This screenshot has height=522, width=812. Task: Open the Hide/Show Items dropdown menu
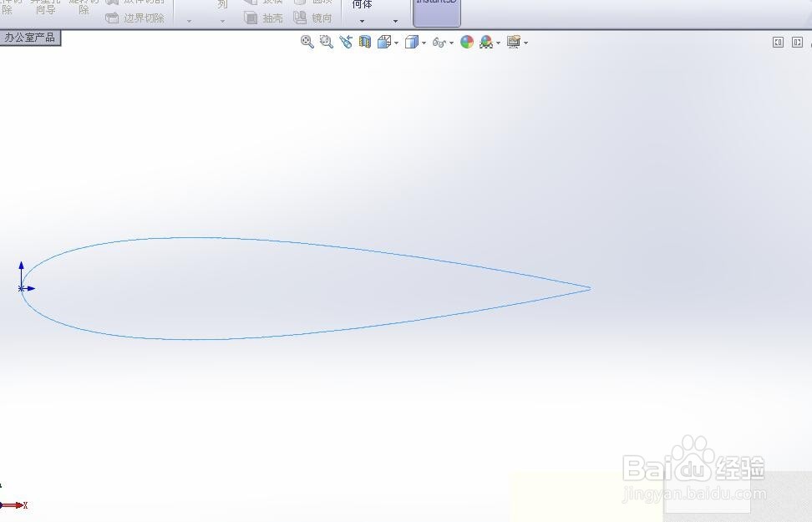[x=451, y=42]
